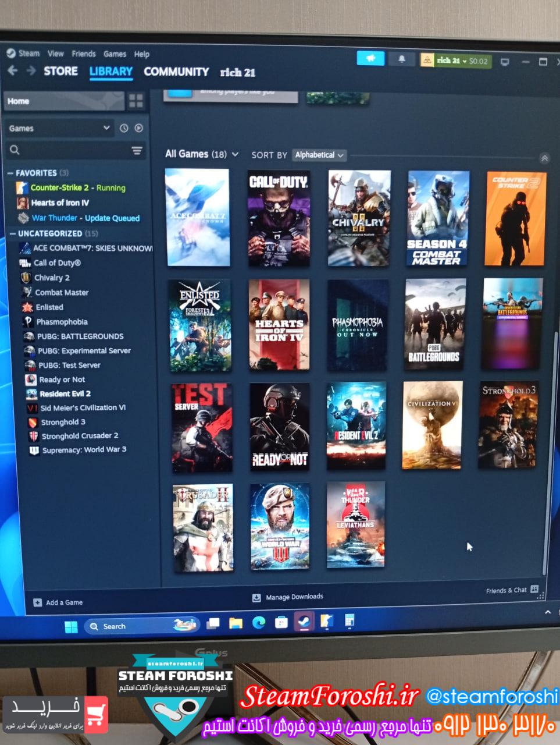Click the recent activity clock icon
This screenshot has width=560, height=745.
pyautogui.click(x=124, y=128)
